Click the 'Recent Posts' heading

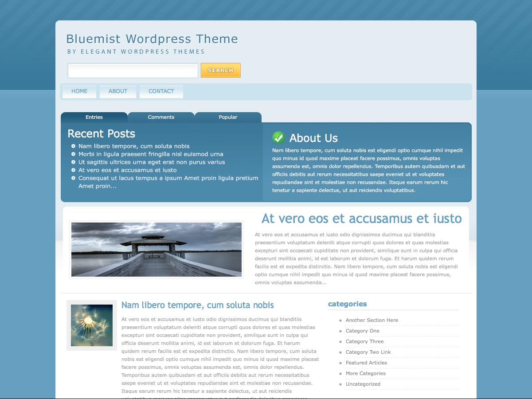(x=102, y=134)
